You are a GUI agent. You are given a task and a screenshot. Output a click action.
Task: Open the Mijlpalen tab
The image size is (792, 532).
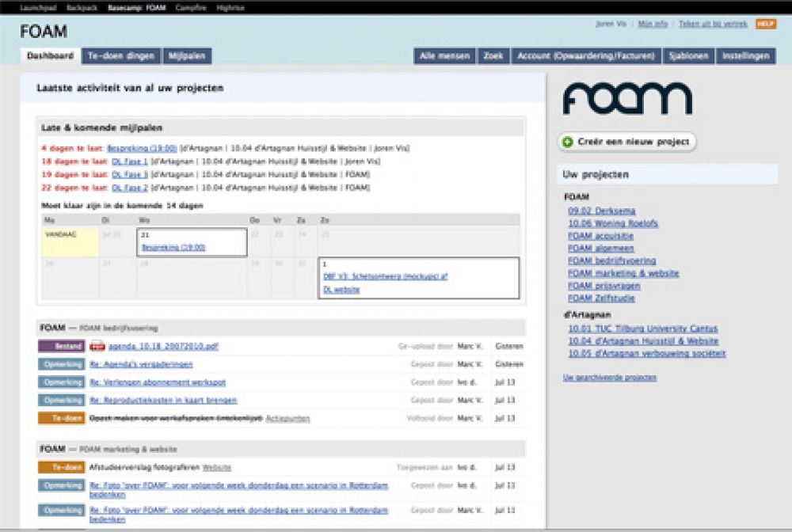tap(187, 55)
